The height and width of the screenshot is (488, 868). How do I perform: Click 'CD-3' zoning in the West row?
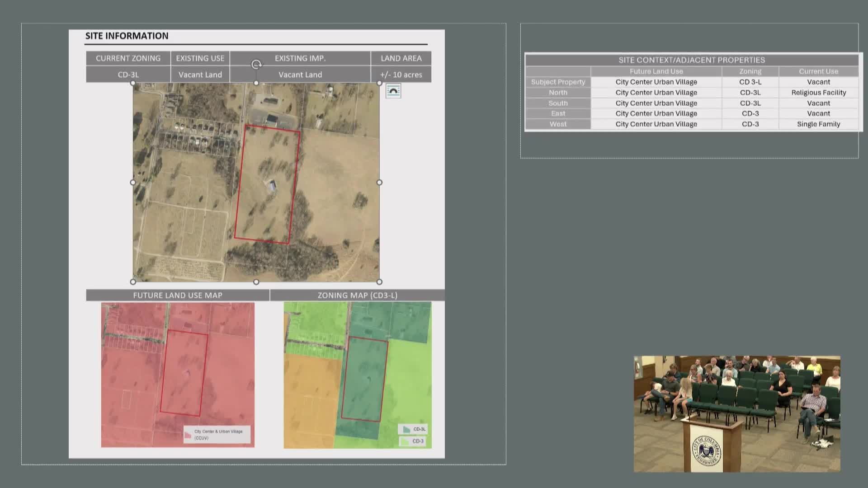(x=750, y=124)
